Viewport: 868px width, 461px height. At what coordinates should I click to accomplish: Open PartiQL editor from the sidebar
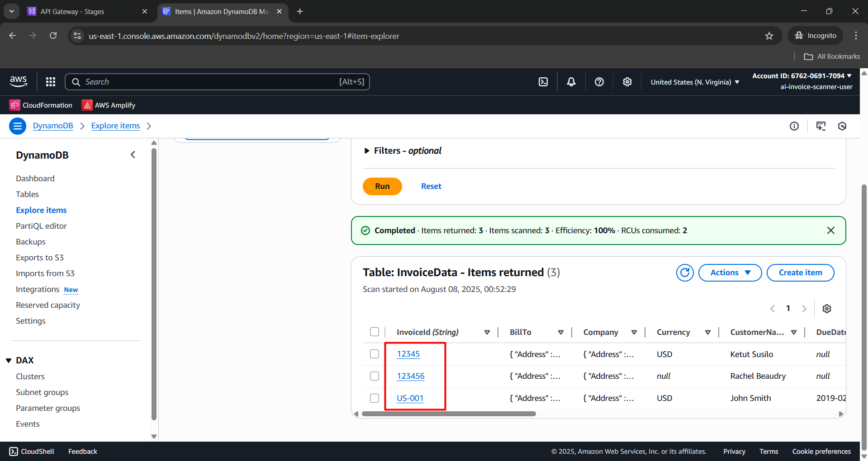(x=41, y=226)
